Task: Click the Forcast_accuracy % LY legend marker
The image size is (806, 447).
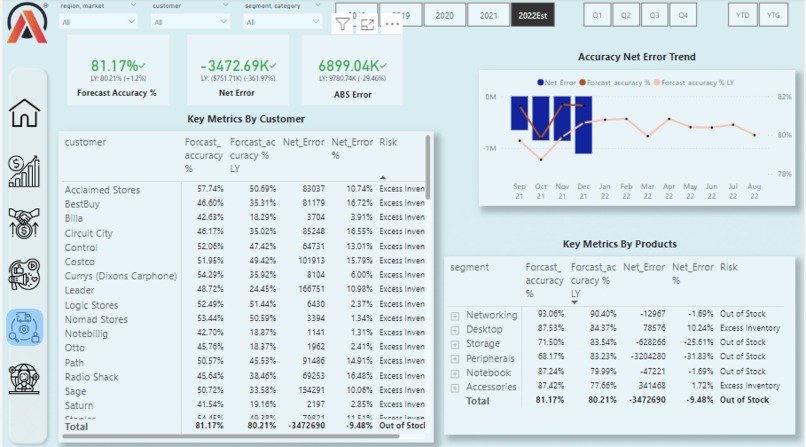Action: (657, 82)
